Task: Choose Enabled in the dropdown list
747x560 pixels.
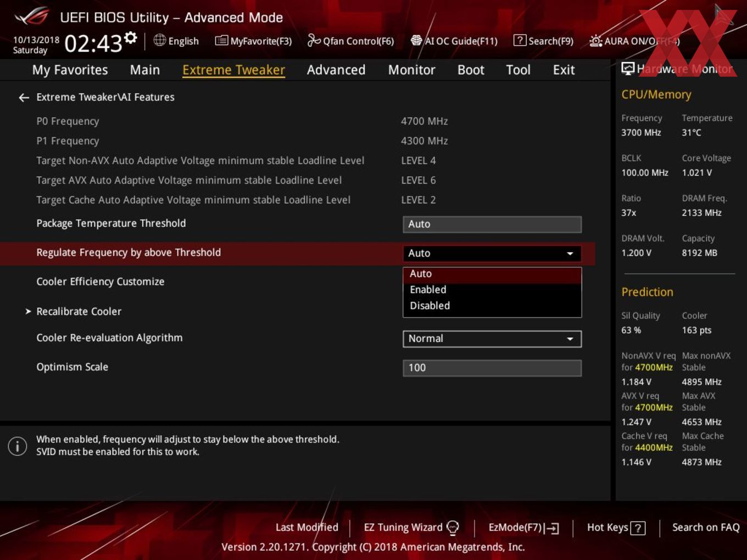Action: point(492,290)
